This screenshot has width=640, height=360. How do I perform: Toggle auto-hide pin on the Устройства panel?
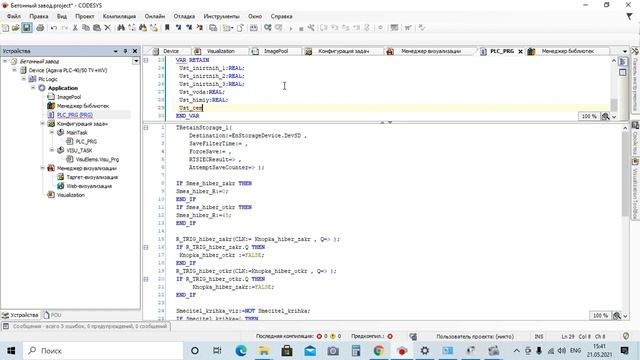(125, 51)
